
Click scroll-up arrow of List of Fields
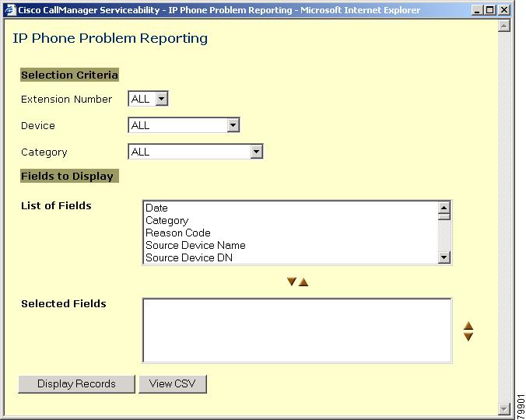pyautogui.click(x=444, y=208)
